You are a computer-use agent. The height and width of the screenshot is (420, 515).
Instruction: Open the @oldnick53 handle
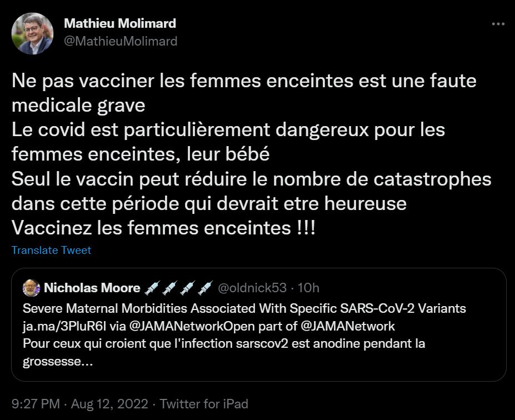(252, 288)
